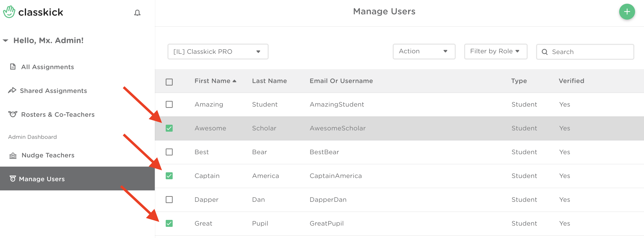Click the Rosters & Co-Teachers icon
644x238 pixels.
(x=13, y=114)
